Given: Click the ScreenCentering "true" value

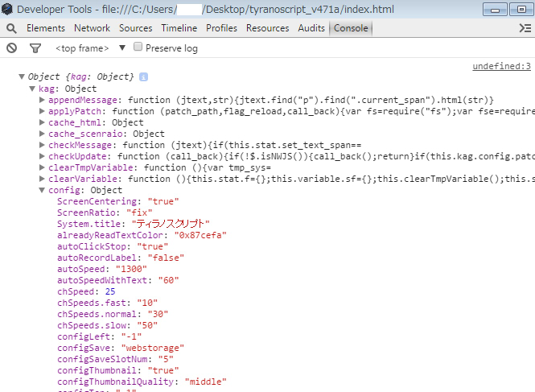Looking at the screenshot, I should coord(163,201).
